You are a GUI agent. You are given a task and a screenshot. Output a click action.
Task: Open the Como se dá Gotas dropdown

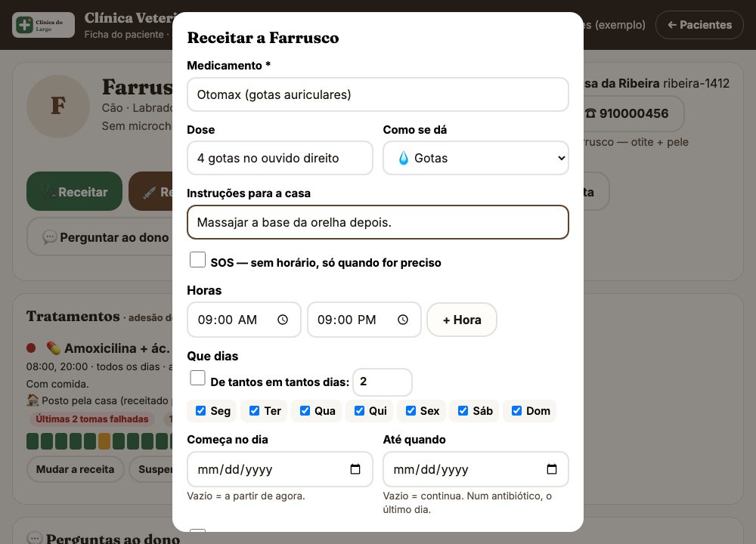(476, 158)
